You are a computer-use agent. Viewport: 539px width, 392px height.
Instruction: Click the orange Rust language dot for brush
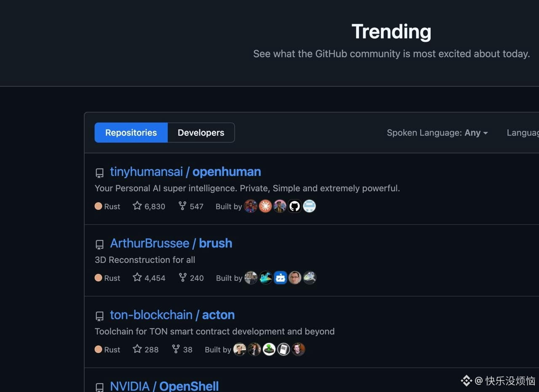(99, 277)
